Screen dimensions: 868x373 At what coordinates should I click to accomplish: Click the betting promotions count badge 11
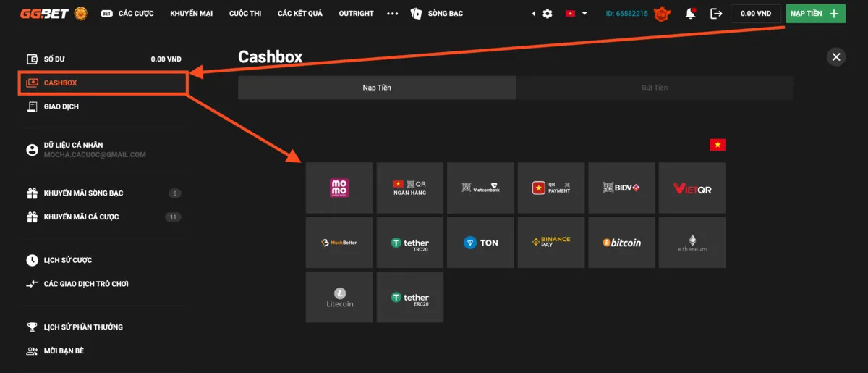click(173, 217)
